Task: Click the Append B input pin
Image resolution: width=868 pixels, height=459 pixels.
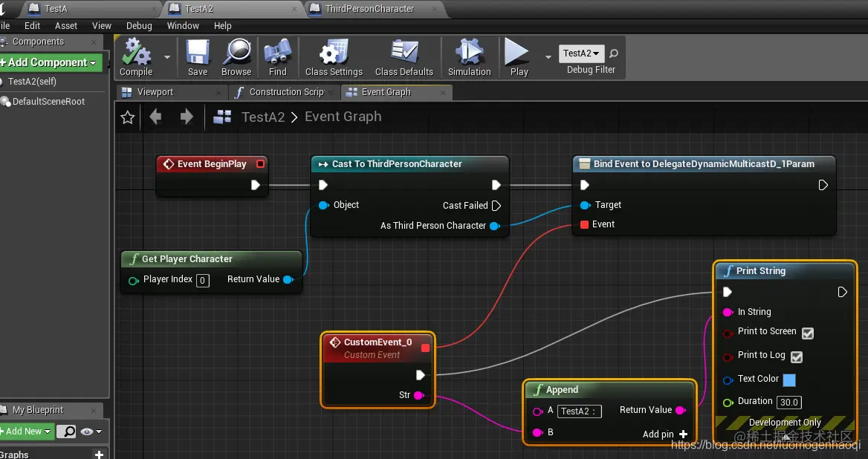Action: 537,432
